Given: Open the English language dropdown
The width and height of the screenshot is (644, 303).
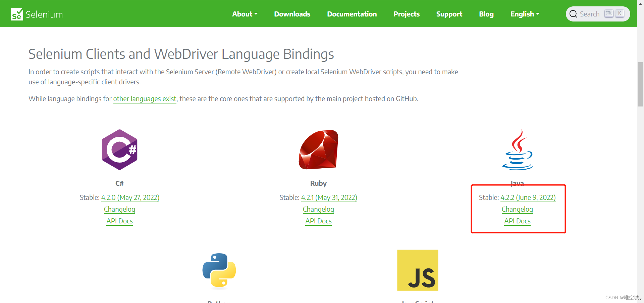Looking at the screenshot, I should [x=525, y=14].
